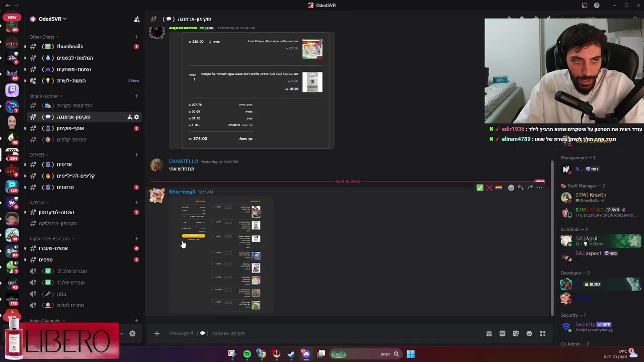Create channel in Other Chats with plus
The image size is (644, 362).
coord(136,37)
